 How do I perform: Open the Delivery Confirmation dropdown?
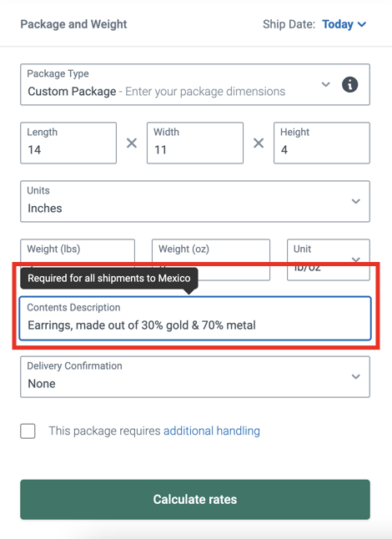pyautogui.click(x=195, y=377)
